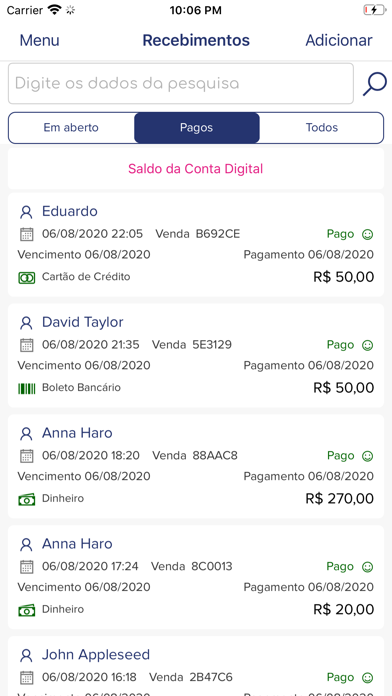This screenshot has width=392, height=696.
Task: Tap the cash icon on the R$ 20,00 entry
Action: click(x=27, y=610)
